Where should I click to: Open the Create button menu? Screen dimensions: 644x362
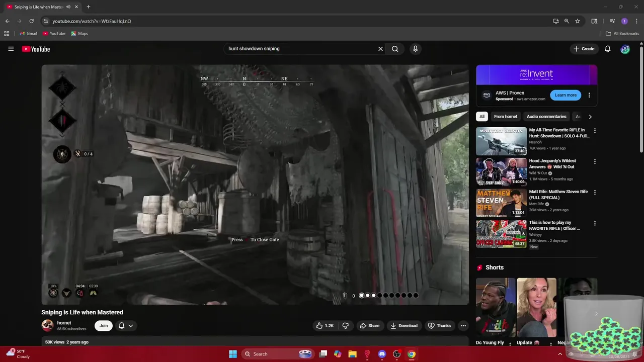coord(584,49)
